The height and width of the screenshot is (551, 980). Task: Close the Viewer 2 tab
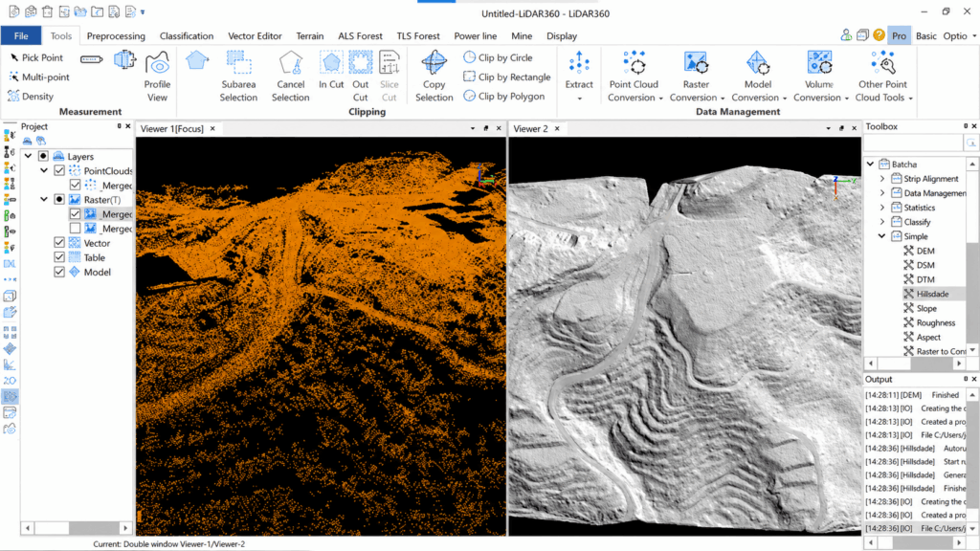click(557, 129)
